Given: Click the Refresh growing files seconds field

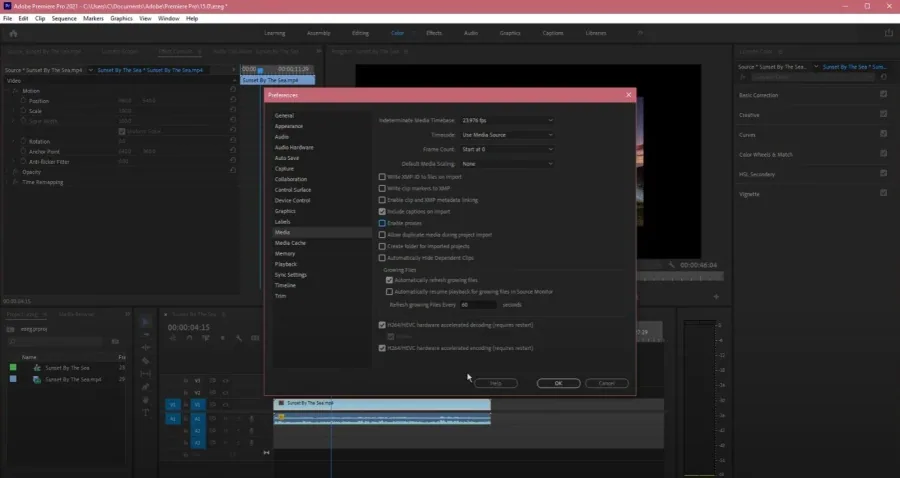Looking at the screenshot, I should pos(479,305).
